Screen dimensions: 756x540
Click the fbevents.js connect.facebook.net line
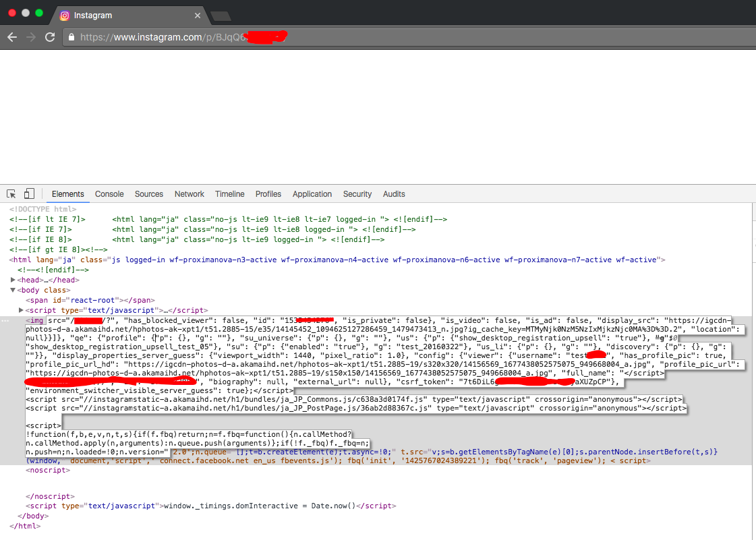[337, 460]
